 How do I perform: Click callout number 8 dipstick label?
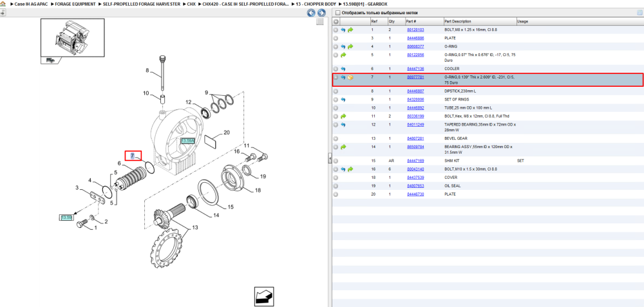pos(147,71)
